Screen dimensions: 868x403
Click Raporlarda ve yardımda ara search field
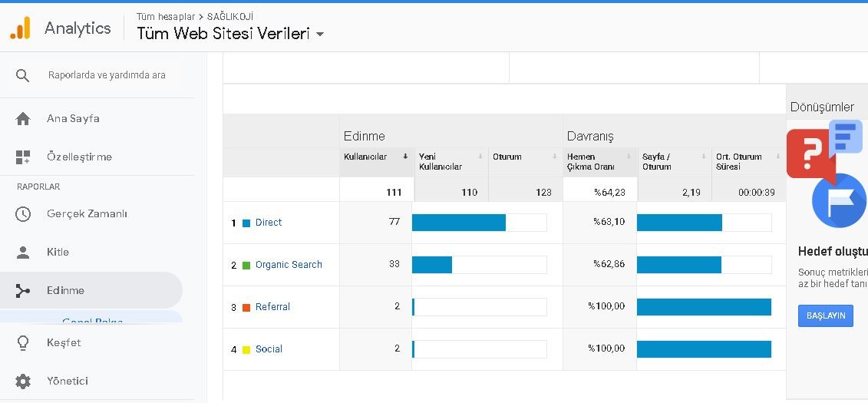click(x=107, y=74)
